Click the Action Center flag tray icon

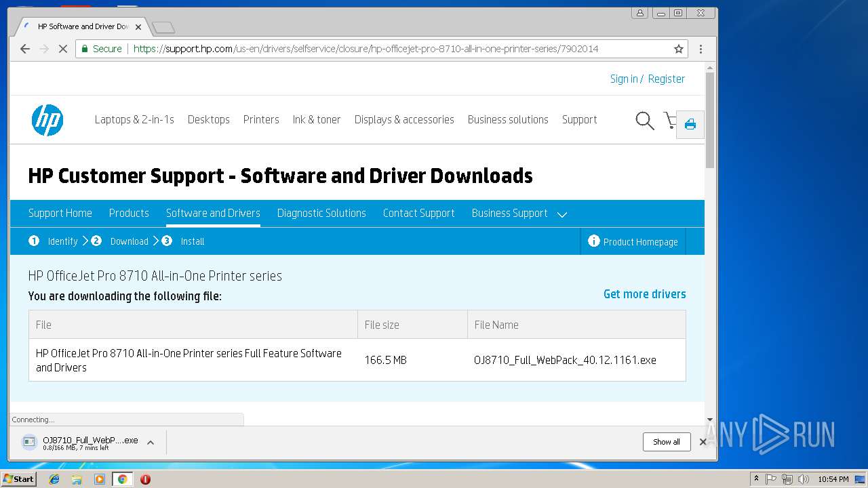[771, 479]
